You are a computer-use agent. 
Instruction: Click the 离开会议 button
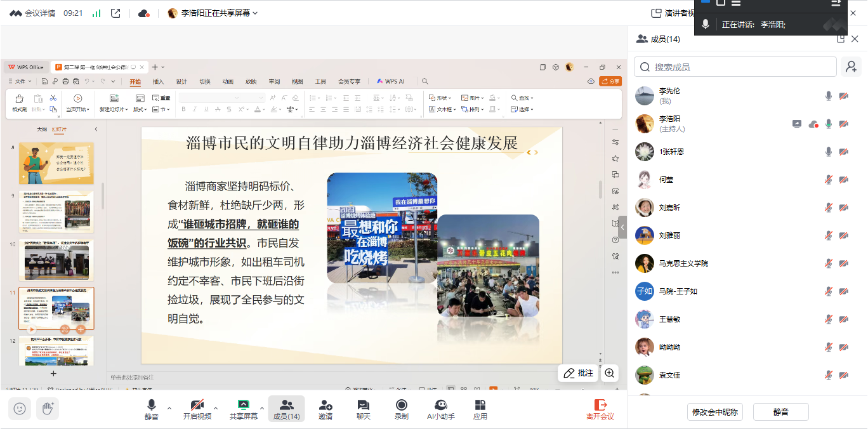600,409
